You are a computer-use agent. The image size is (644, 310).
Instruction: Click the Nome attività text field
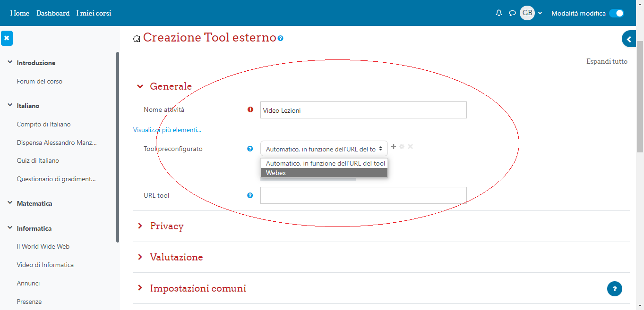point(363,110)
